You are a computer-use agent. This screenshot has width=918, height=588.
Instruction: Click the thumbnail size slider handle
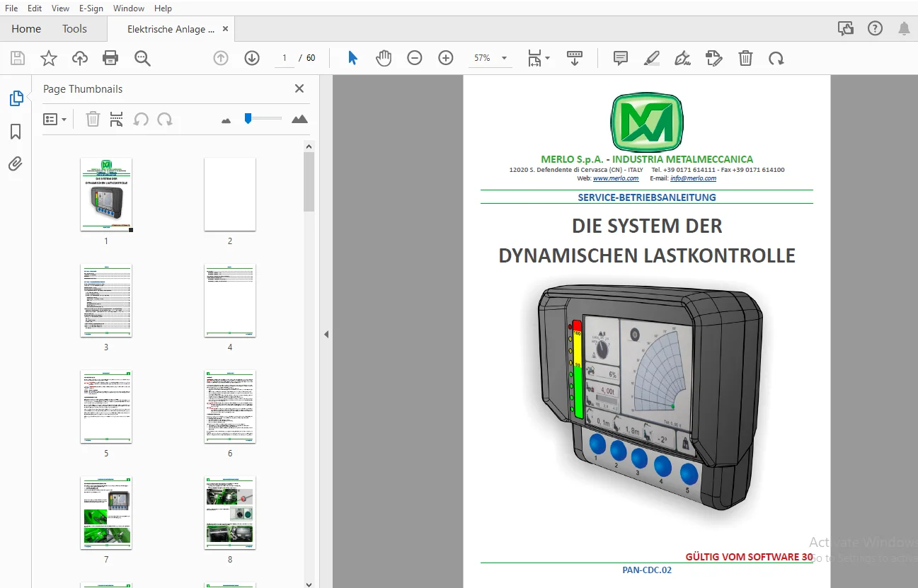click(248, 118)
